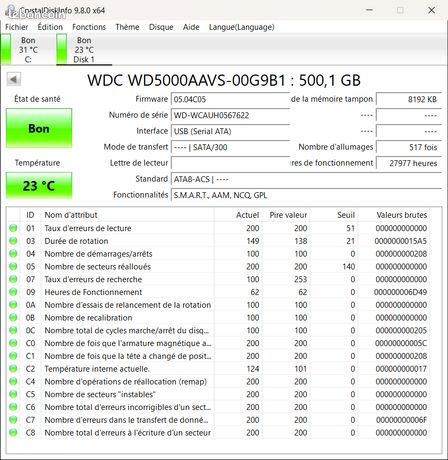Viewport: 448px width, 460px height.
Task: Open the Langue(Language) menu
Action: point(242,27)
